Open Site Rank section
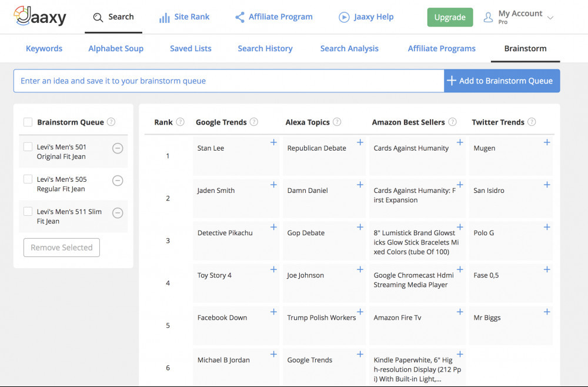This screenshot has height=387, width=588. click(x=184, y=17)
